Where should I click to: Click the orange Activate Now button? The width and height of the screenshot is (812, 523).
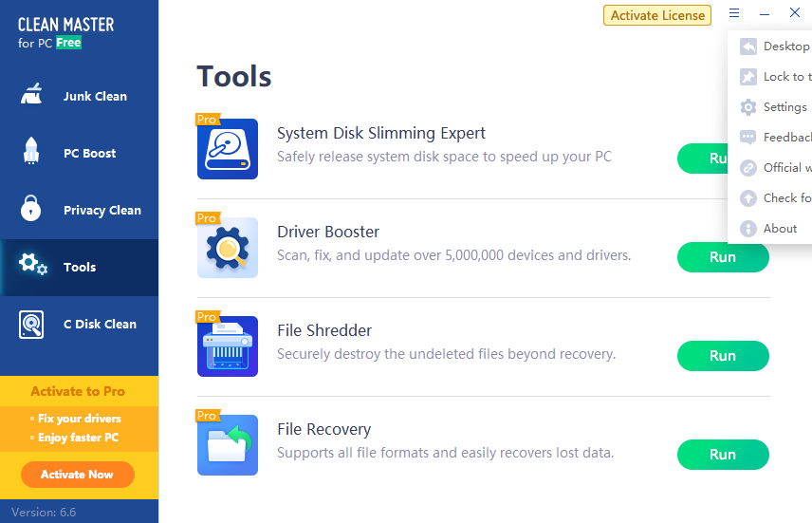point(78,475)
